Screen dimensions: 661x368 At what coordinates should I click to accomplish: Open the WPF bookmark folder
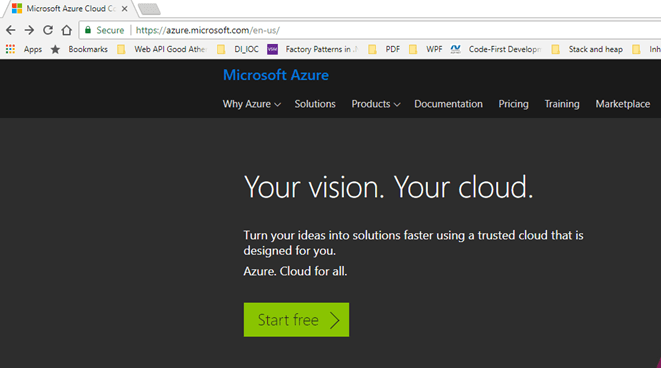tap(425, 49)
